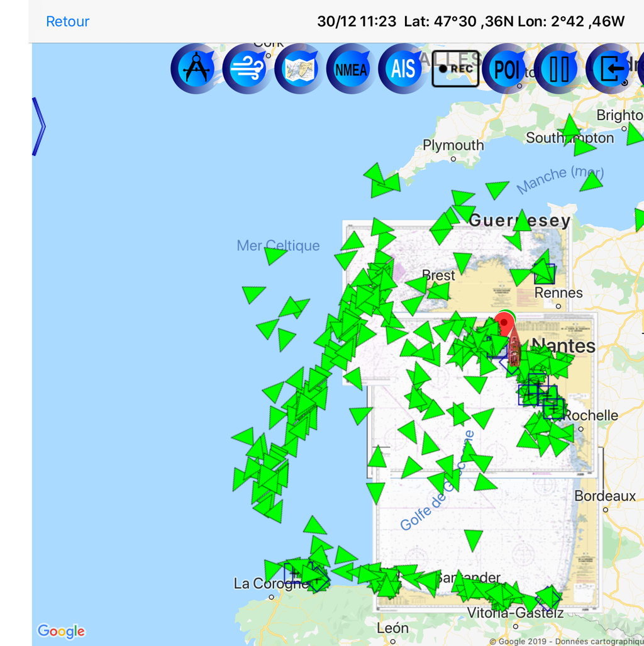Click the Bordeaux city label
The width and height of the screenshot is (644, 646).
pyautogui.click(x=605, y=496)
